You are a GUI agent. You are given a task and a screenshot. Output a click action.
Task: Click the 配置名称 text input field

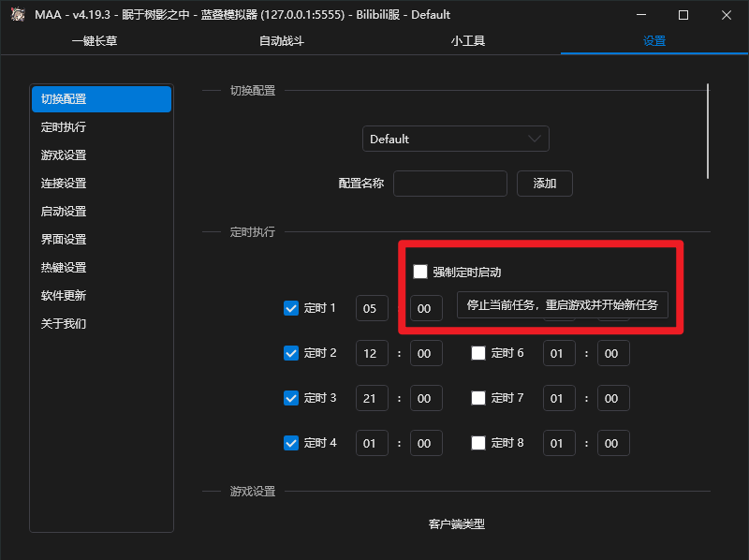(449, 184)
